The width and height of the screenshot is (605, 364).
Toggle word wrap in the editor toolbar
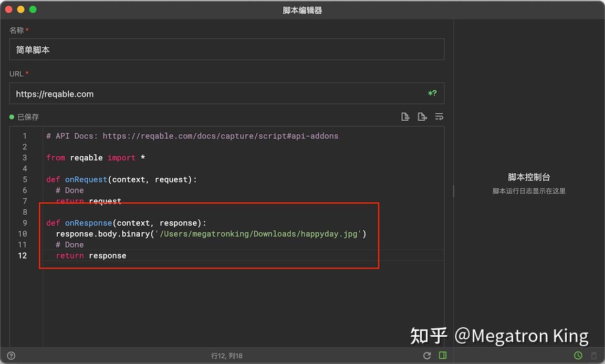click(439, 116)
